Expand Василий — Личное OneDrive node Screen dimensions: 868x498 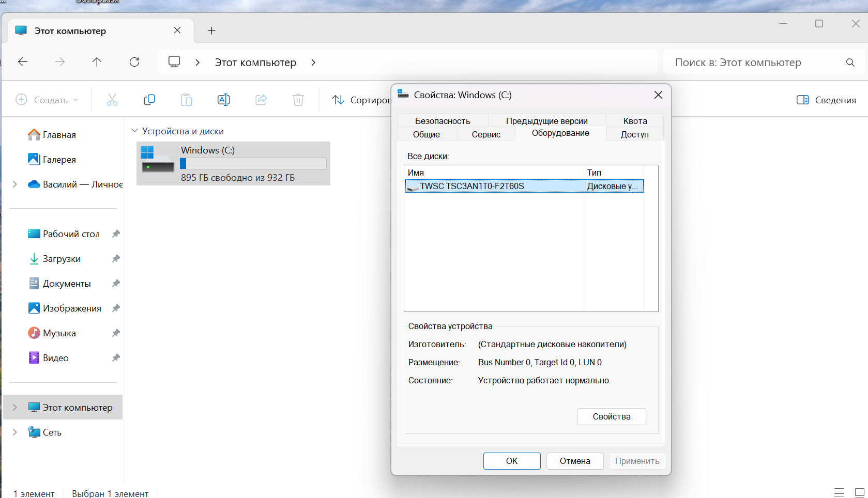click(x=15, y=184)
